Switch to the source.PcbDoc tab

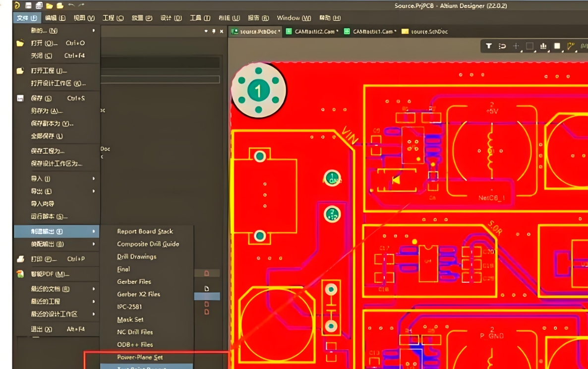pyautogui.click(x=256, y=32)
